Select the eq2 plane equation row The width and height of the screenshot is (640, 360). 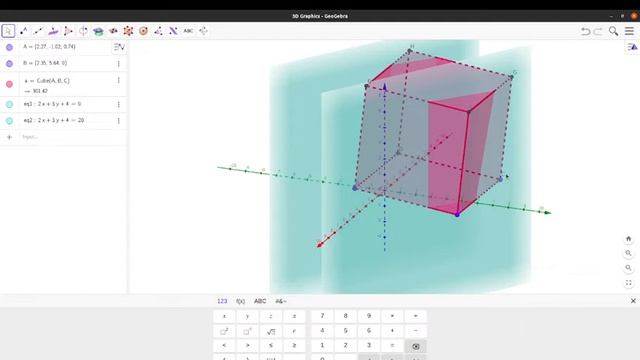63,121
